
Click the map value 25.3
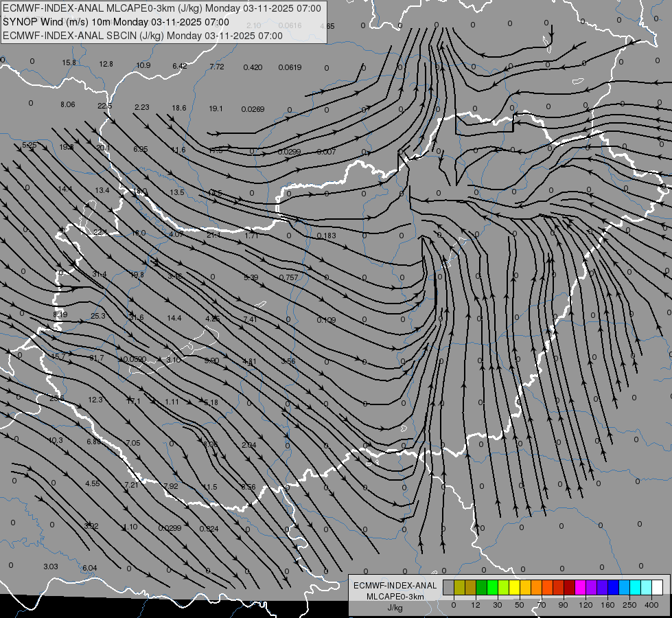[x=98, y=316]
